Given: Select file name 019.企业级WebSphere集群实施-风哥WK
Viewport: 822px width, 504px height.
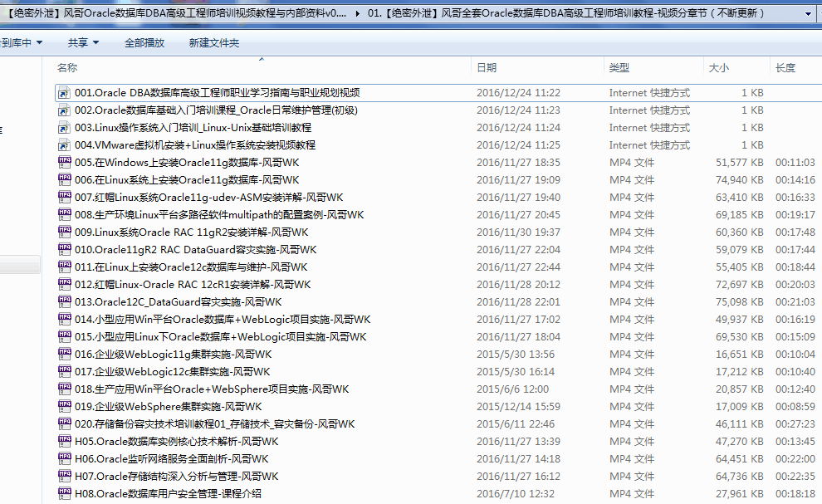Looking at the screenshot, I should click(x=168, y=407).
